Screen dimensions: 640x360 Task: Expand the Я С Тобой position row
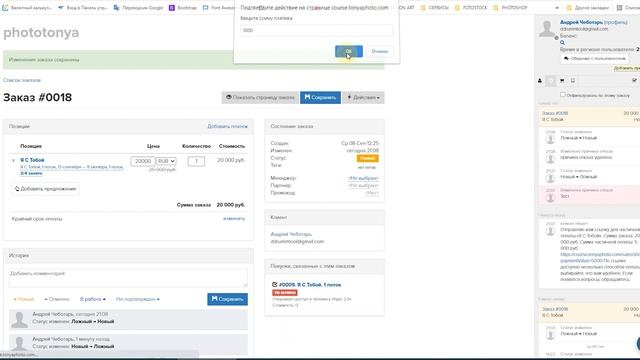point(13,160)
